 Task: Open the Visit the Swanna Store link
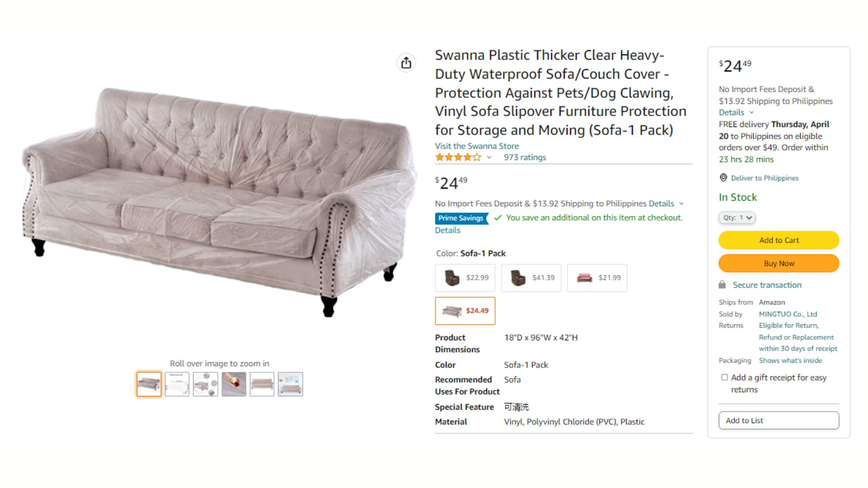476,146
